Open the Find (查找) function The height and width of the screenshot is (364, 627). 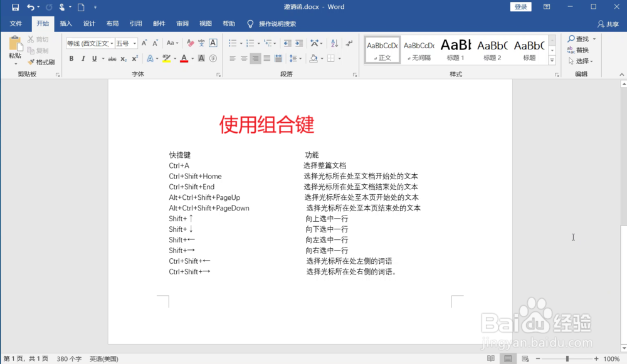[x=580, y=38]
